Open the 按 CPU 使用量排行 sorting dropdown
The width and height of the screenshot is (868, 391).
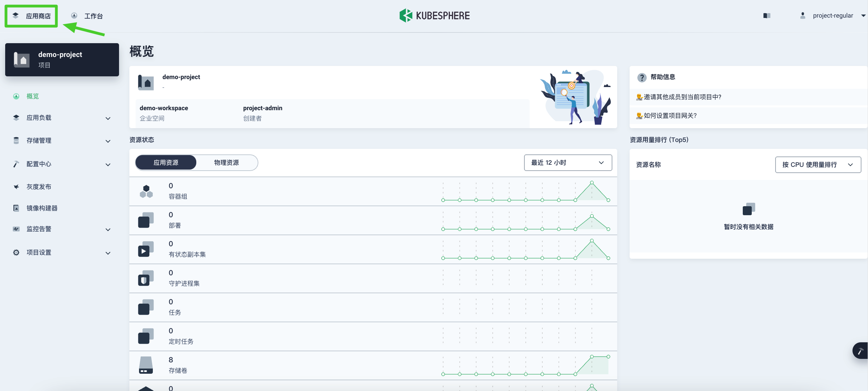click(818, 165)
